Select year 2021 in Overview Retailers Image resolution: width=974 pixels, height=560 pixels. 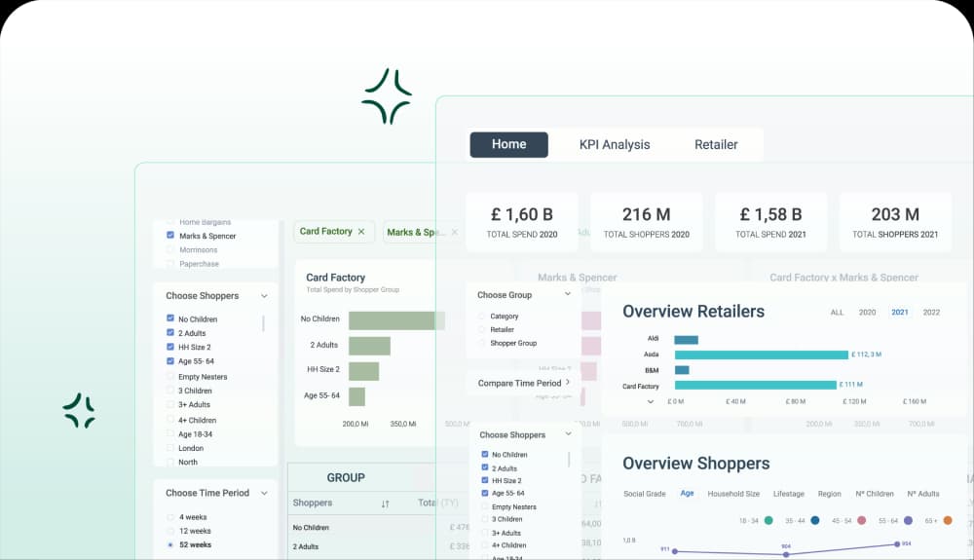click(x=899, y=313)
